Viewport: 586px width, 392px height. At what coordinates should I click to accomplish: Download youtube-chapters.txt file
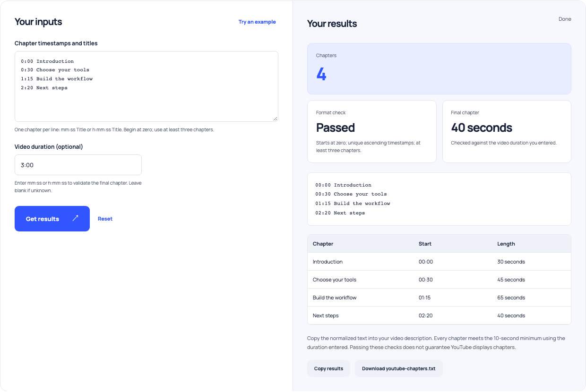tap(398, 368)
